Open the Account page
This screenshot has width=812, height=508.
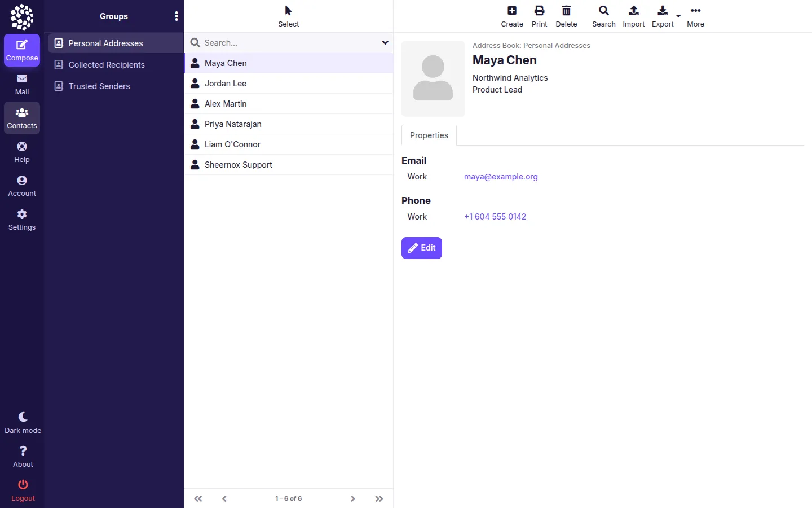click(x=22, y=186)
